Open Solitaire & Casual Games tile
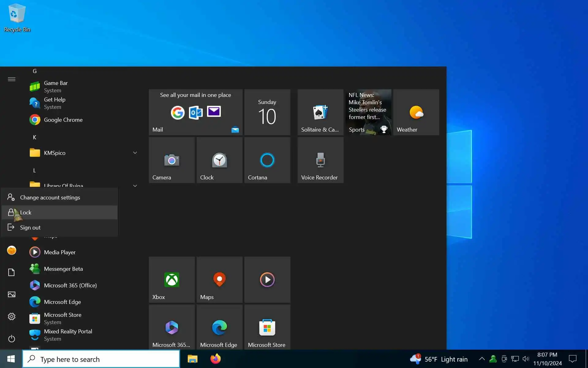The width and height of the screenshot is (588, 368). click(x=320, y=112)
